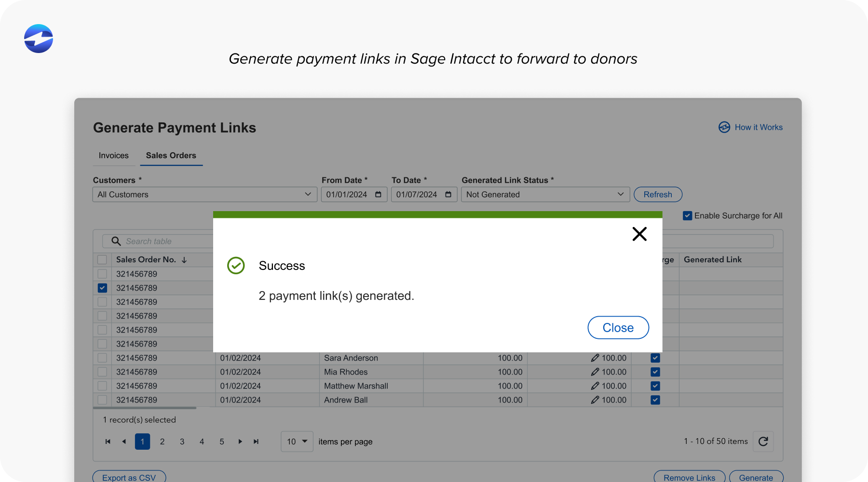
Task: Open the From Date calendar picker
Action: point(379,194)
